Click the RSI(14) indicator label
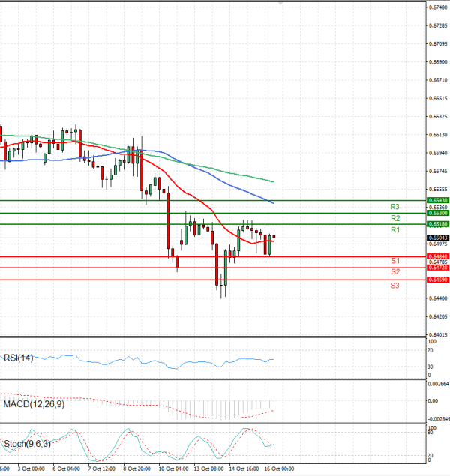This screenshot has height=476, width=450. point(20,358)
